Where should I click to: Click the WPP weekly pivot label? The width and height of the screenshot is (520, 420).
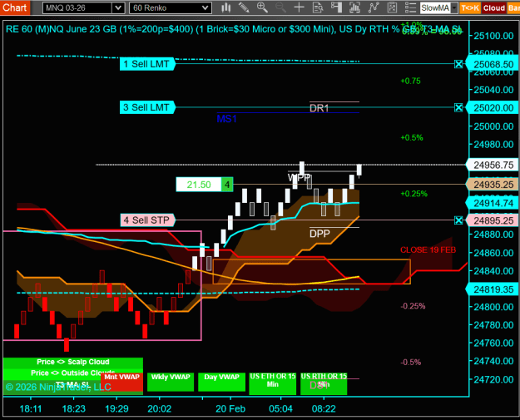click(299, 178)
